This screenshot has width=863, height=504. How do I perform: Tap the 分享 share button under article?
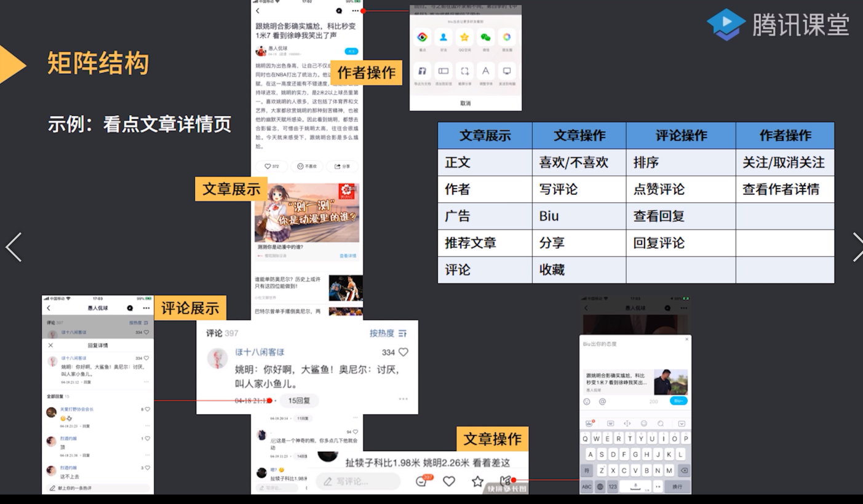342,166
